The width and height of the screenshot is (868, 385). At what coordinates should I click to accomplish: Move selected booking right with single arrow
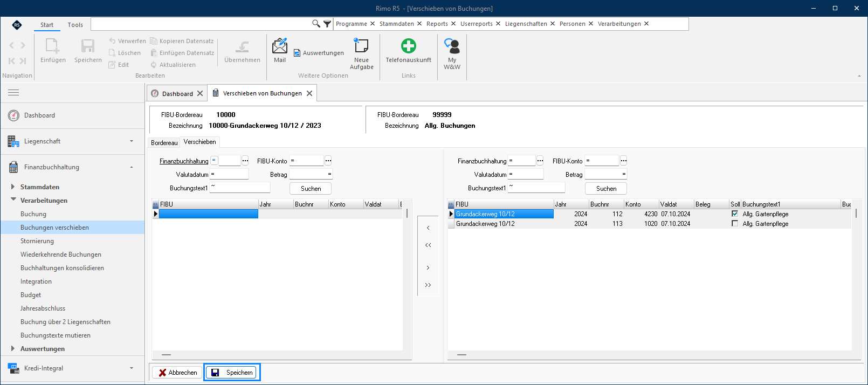click(x=428, y=268)
